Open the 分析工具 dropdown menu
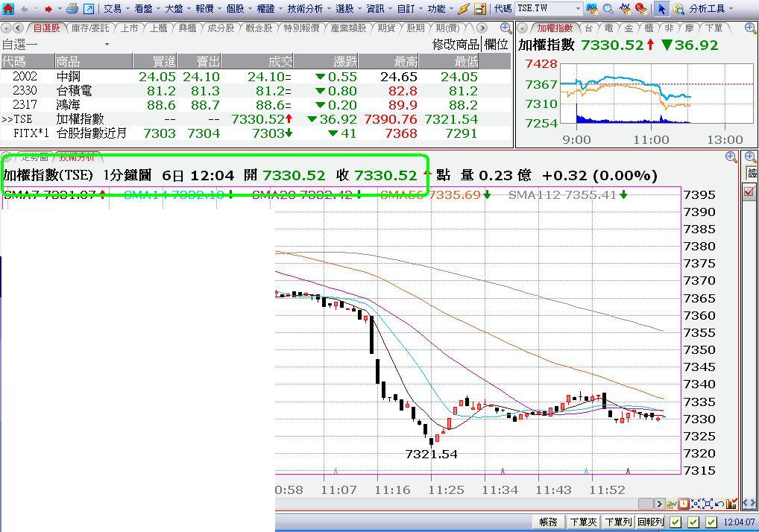Screen dimensions: 759x532 coord(710,9)
